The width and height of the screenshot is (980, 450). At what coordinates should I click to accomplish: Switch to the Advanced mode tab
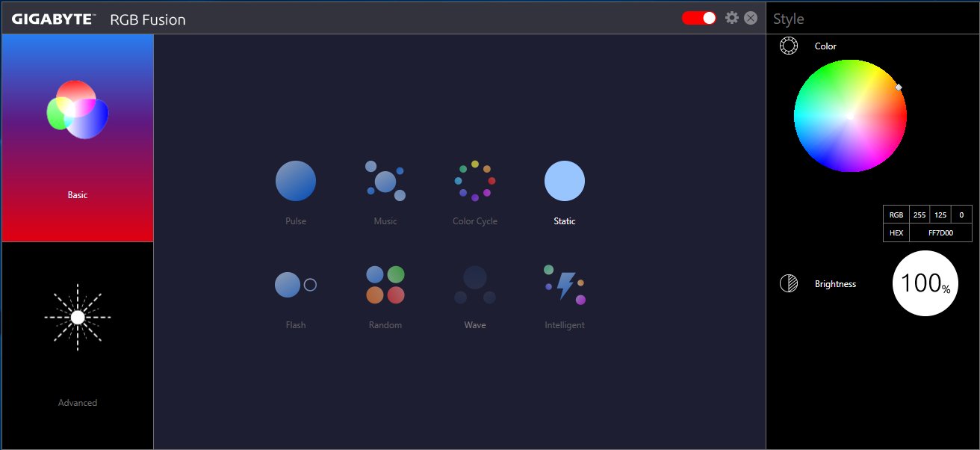coord(78,345)
